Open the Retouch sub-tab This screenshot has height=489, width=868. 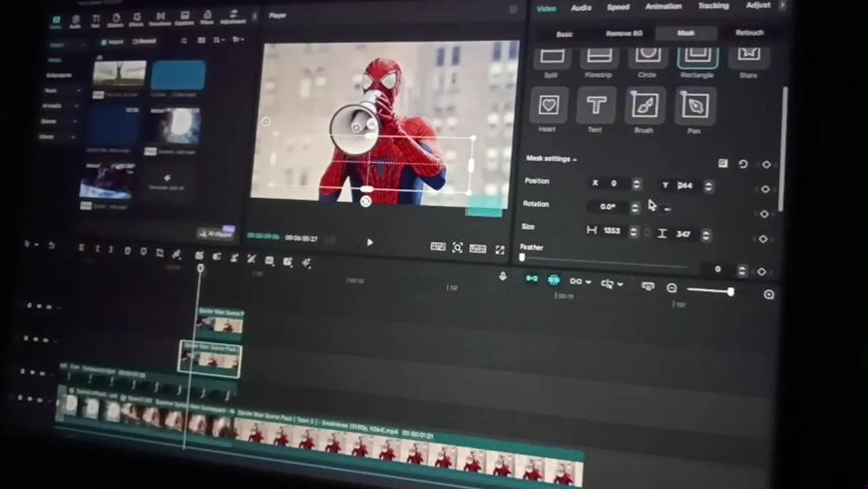click(749, 33)
